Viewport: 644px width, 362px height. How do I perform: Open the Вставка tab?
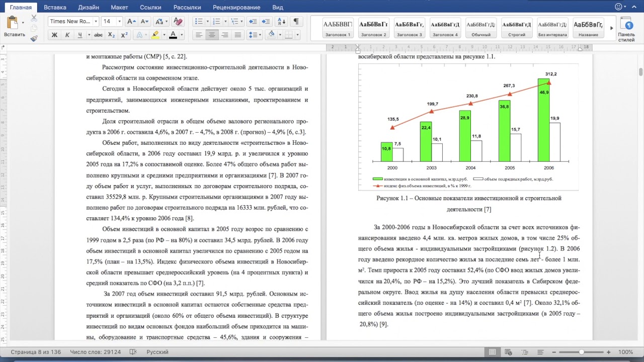(55, 8)
